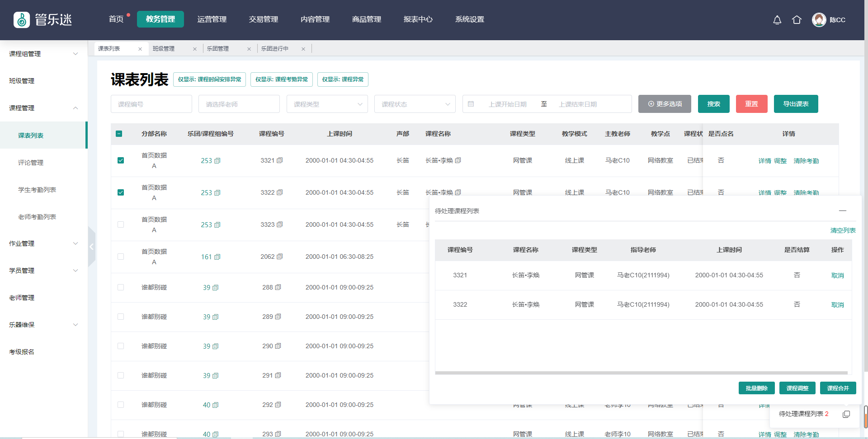Click the home icon in top bar
This screenshot has width=868, height=439.
click(x=797, y=20)
